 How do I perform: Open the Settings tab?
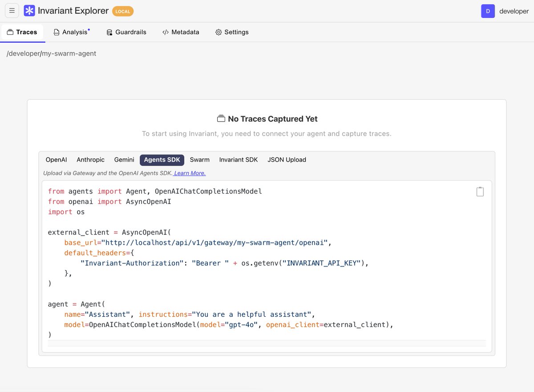pyautogui.click(x=232, y=32)
